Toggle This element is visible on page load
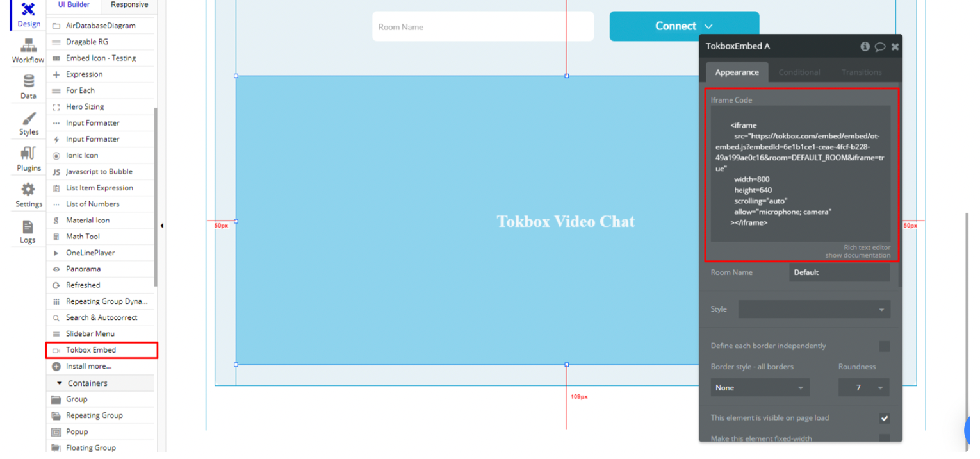The image size is (980, 459). pyautogui.click(x=884, y=418)
